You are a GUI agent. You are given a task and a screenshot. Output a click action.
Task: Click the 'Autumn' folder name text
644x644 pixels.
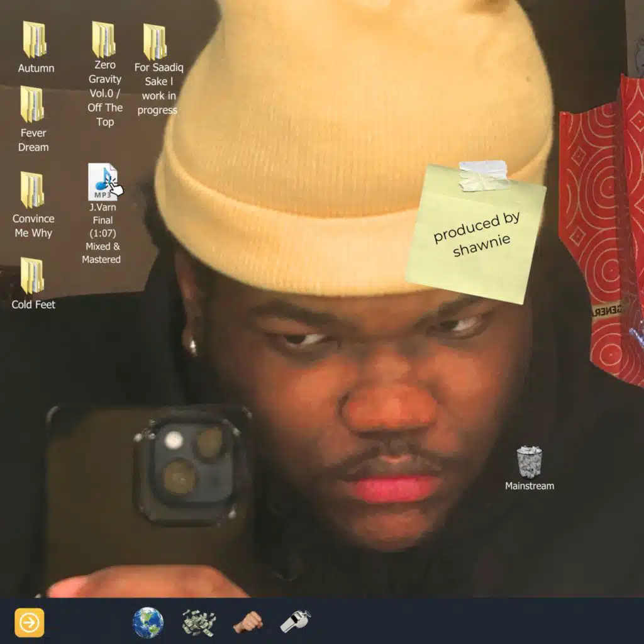click(x=36, y=69)
